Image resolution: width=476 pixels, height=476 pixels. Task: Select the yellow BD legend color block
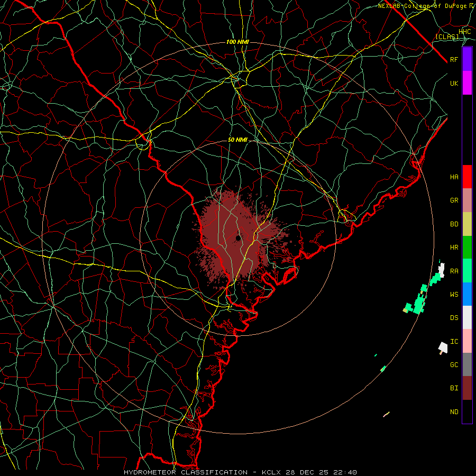(x=467, y=224)
